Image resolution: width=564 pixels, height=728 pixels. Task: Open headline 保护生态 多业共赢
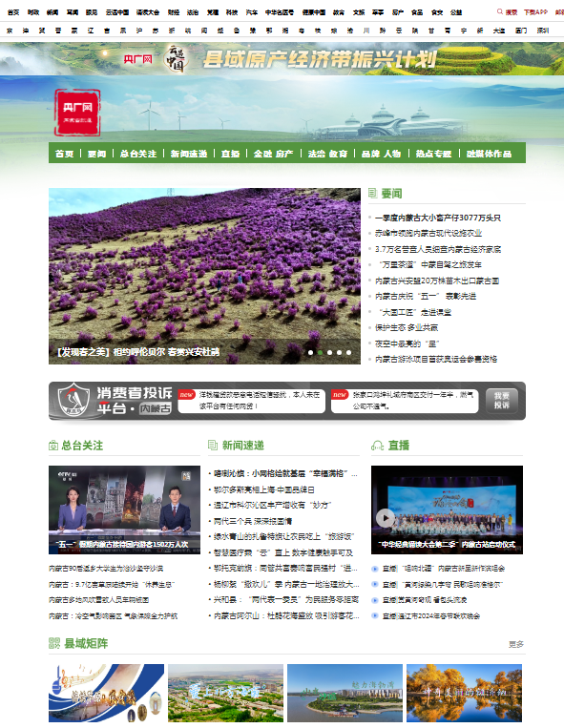click(x=407, y=328)
